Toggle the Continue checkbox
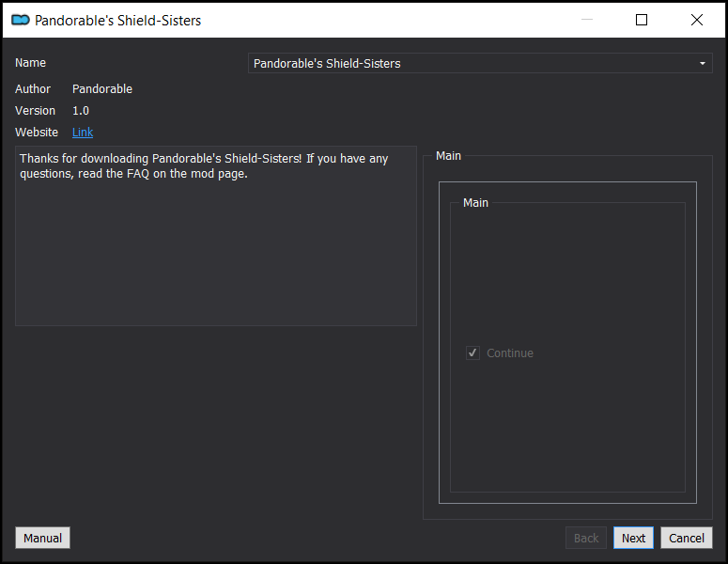 (x=473, y=353)
